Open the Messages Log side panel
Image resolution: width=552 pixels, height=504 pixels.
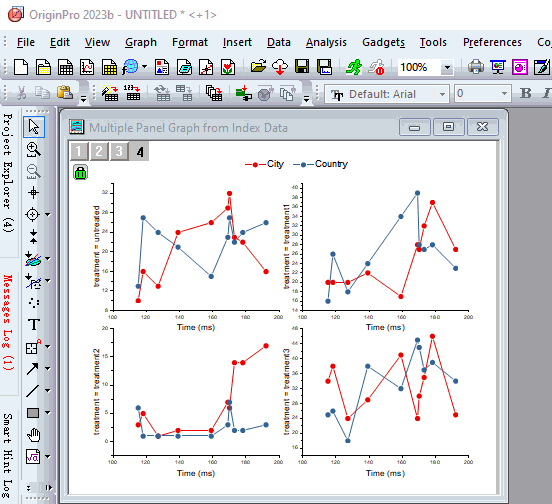[x=8, y=322]
